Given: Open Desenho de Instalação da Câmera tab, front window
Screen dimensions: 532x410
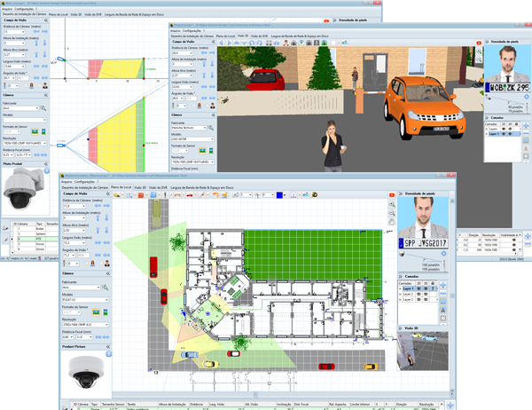Looking at the screenshot, I should (x=85, y=187).
